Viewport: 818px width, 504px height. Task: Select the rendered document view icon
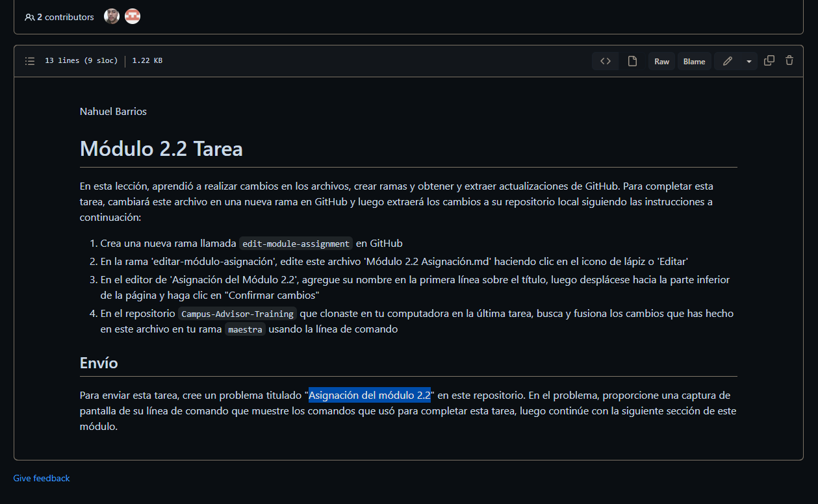pos(632,60)
